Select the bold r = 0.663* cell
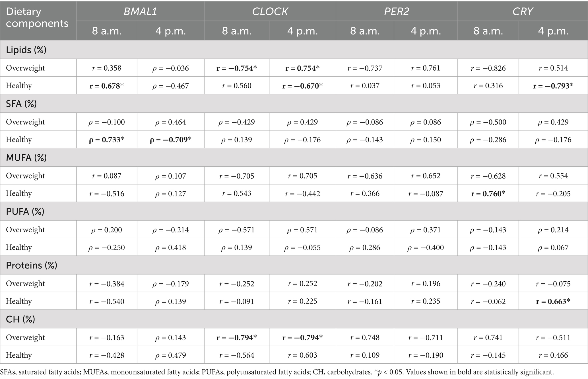This screenshot has height=379, width=588. tap(553, 301)
